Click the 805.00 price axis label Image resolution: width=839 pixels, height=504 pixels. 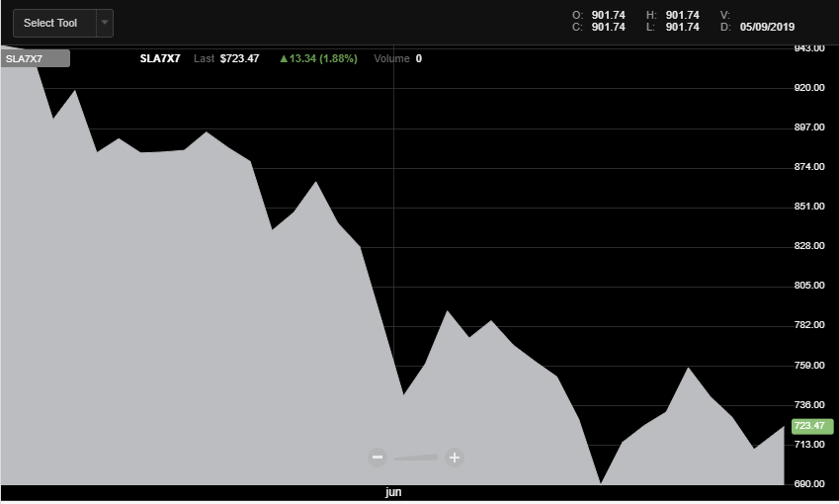pyautogui.click(x=809, y=286)
